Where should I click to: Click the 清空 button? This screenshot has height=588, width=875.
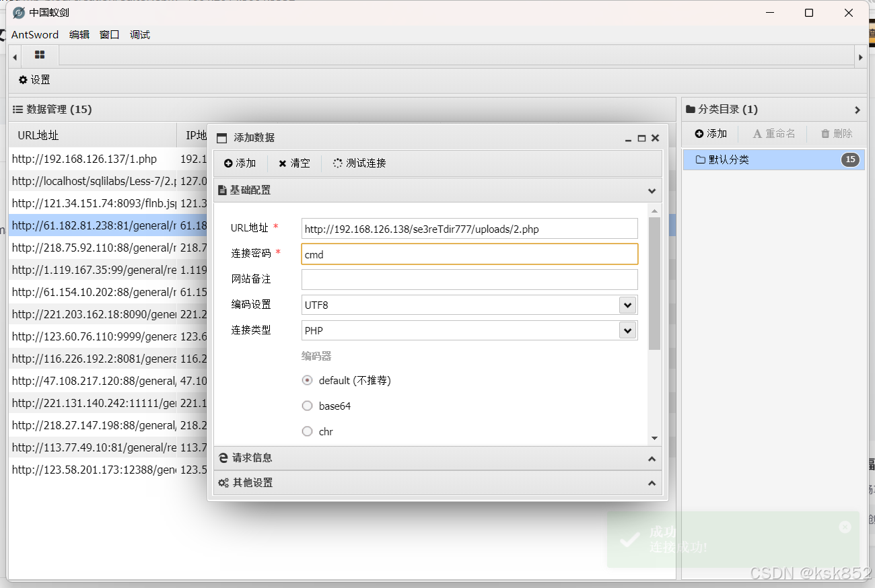point(294,163)
